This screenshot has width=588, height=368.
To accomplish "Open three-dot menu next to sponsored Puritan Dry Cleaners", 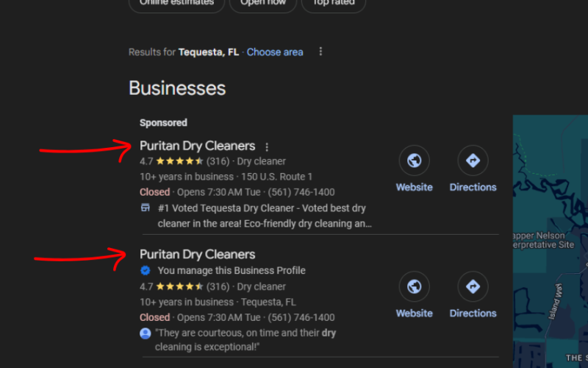I will 267,146.
